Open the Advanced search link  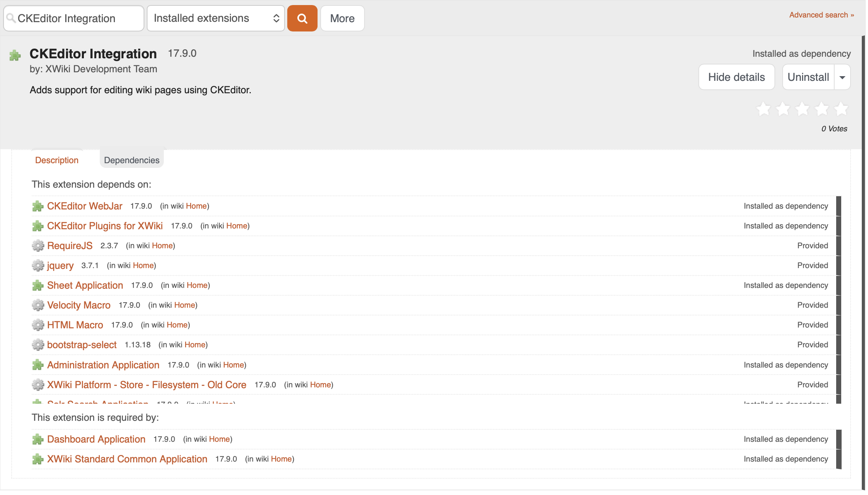click(821, 15)
